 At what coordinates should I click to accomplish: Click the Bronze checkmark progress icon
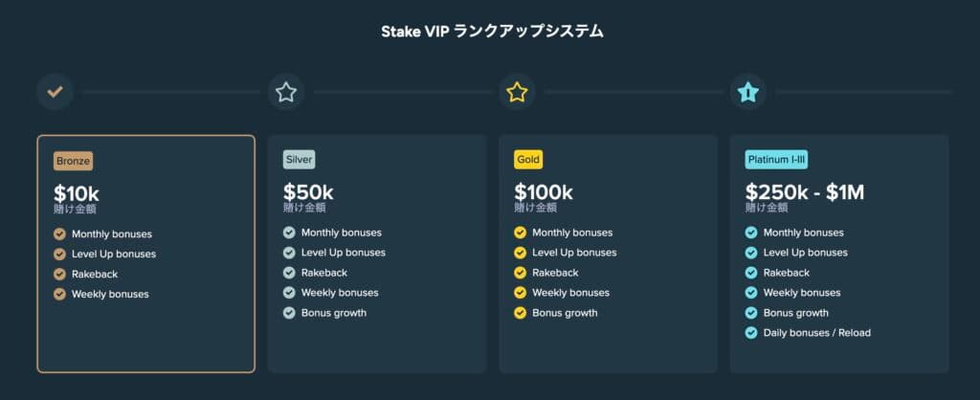pyautogui.click(x=55, y=92)
